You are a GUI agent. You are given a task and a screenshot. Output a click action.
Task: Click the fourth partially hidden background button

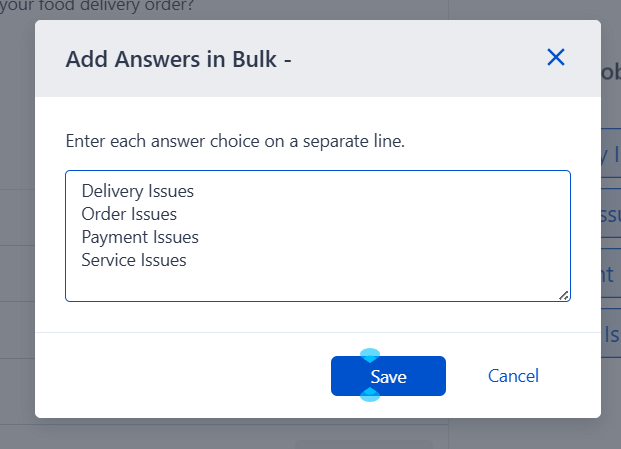tap(611, 334)
